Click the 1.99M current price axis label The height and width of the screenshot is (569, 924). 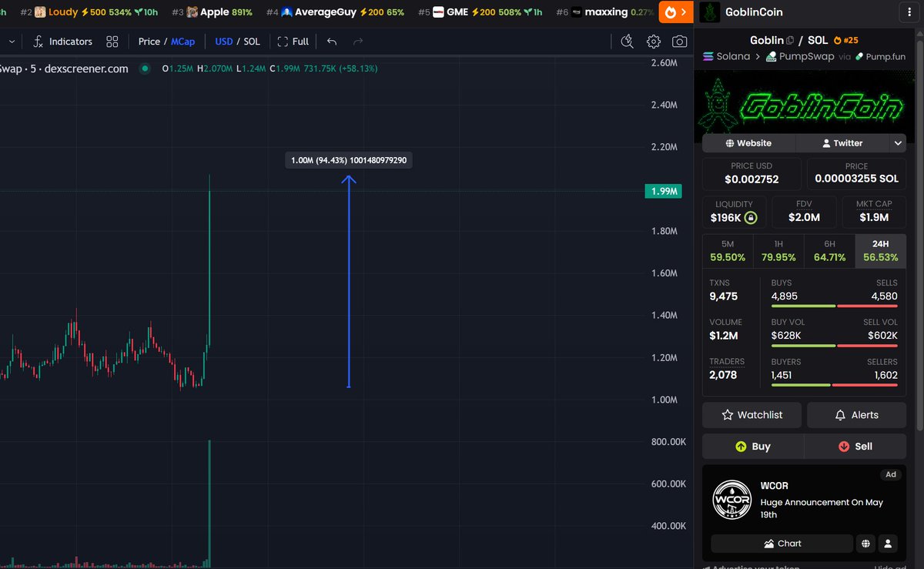(x=663, y=191)
